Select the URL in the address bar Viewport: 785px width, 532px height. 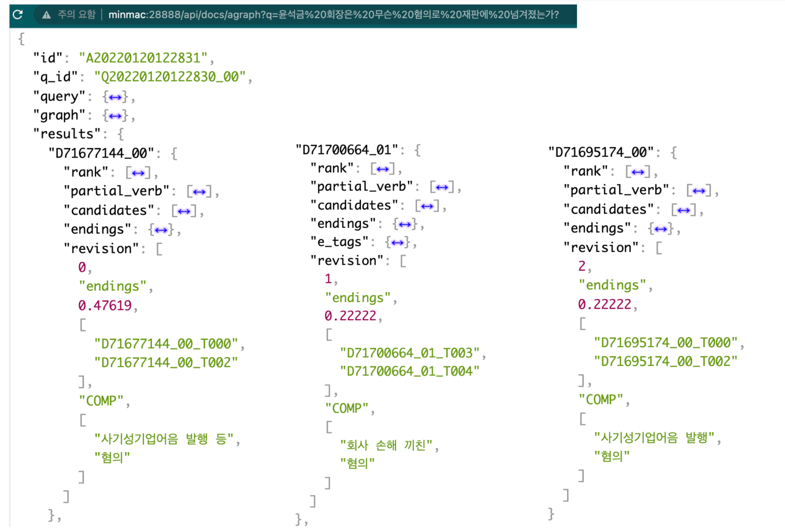point(333,15)
